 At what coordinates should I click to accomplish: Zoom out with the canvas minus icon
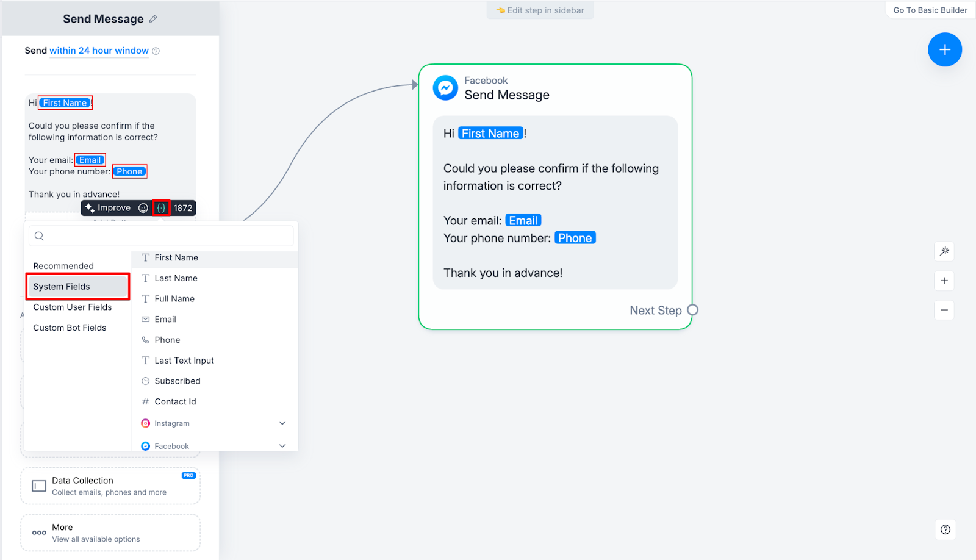944,310
